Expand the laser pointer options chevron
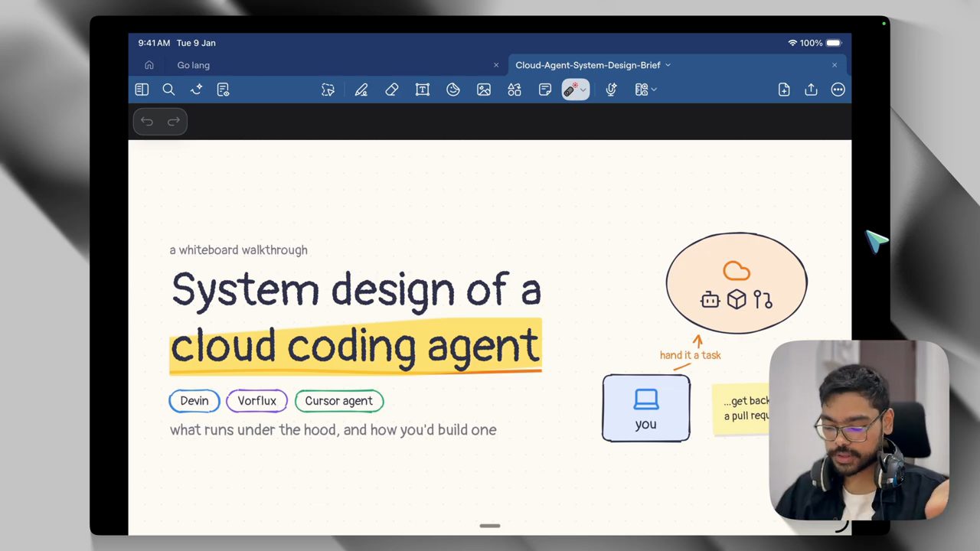Viewport: 980px width, 551px height. [x=583, y=90]
